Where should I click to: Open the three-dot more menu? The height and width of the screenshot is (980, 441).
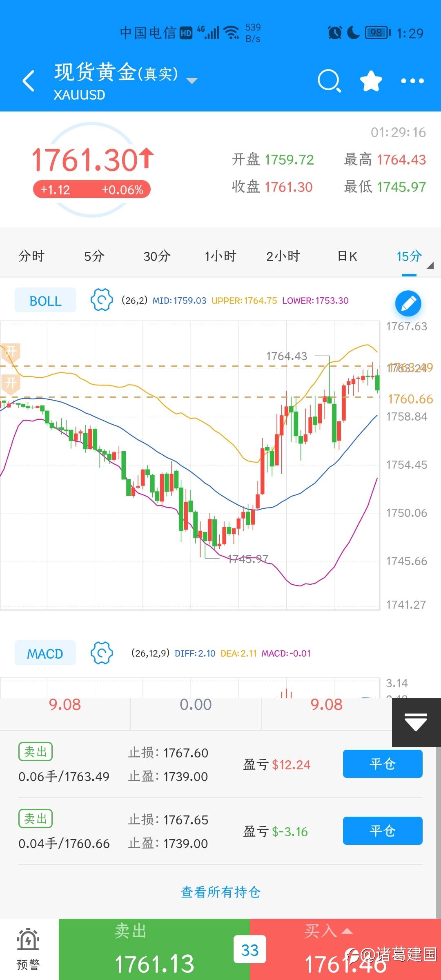click(412, 81)
